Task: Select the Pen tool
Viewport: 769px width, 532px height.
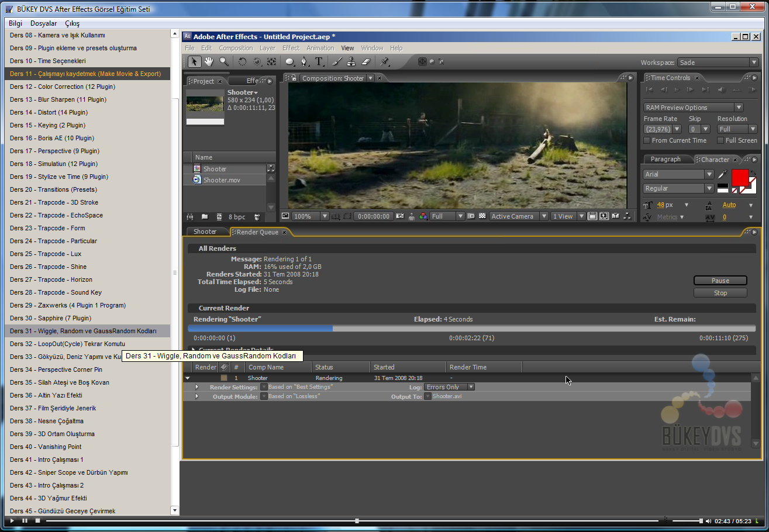Action: tap(305, 61)
